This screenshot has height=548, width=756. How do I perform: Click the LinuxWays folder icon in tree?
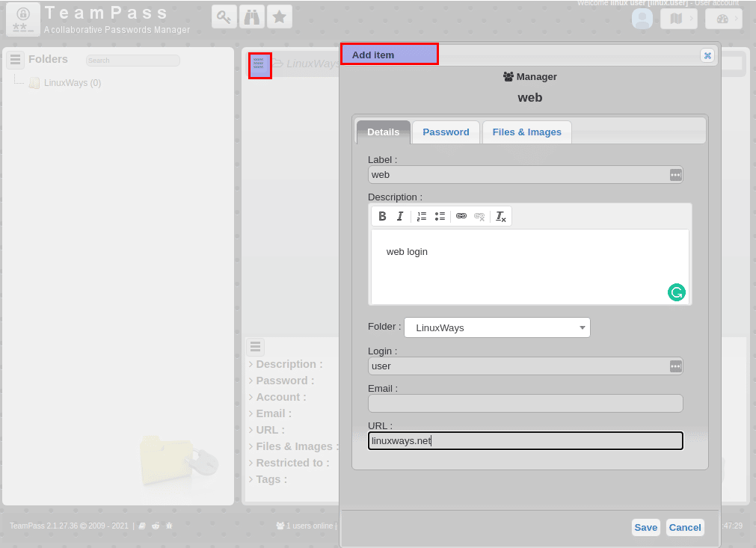(x=34, y=83)
